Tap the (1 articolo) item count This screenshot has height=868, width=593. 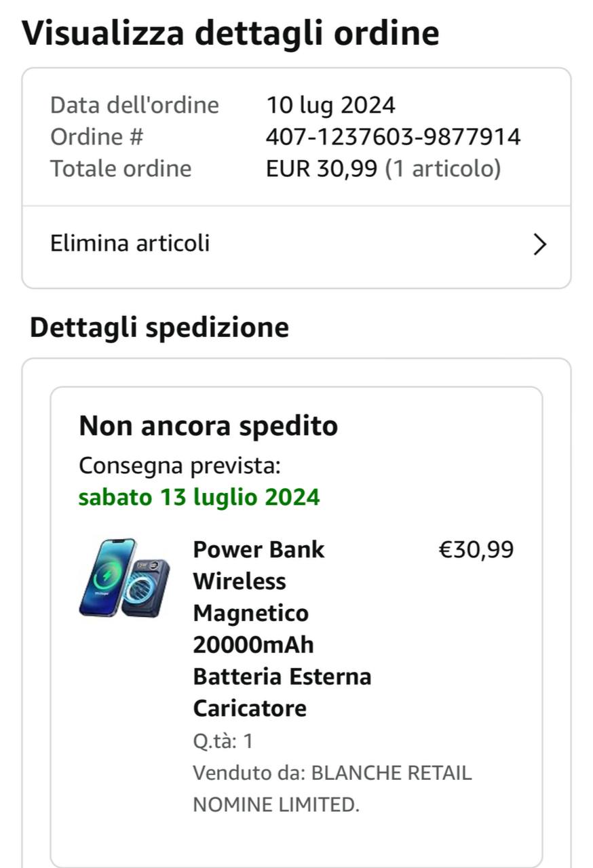click(x=443, y=168)
